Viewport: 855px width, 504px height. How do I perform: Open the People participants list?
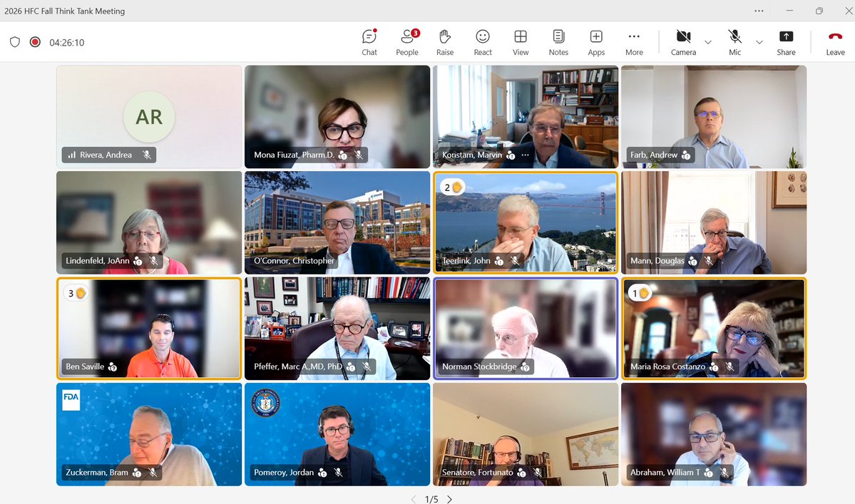pos(406,43)
